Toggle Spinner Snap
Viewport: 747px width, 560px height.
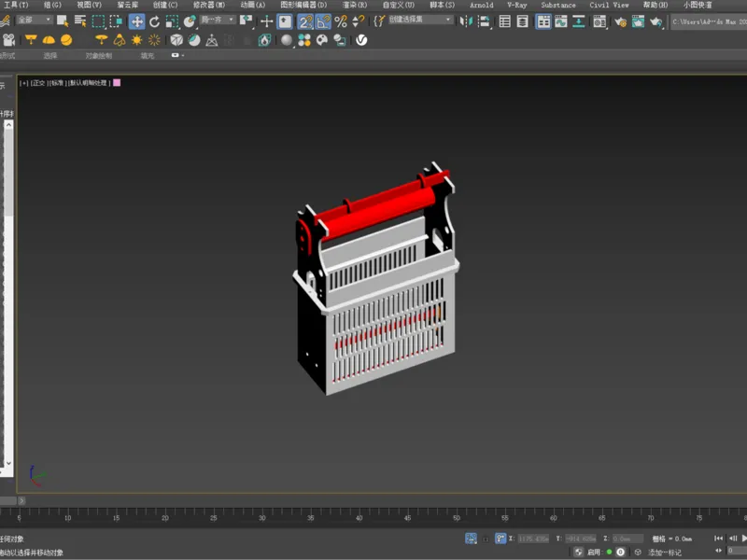click(359, 21)
